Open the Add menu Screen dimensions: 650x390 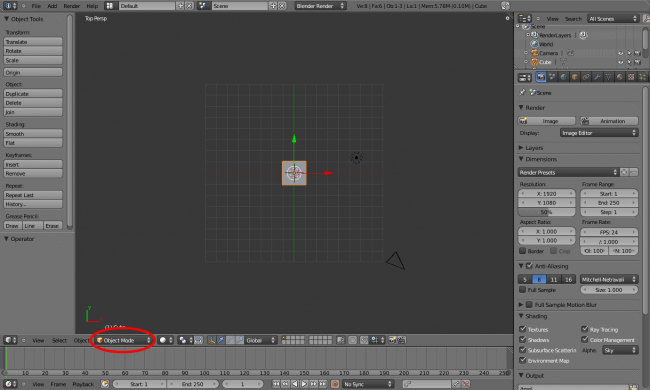52,6
